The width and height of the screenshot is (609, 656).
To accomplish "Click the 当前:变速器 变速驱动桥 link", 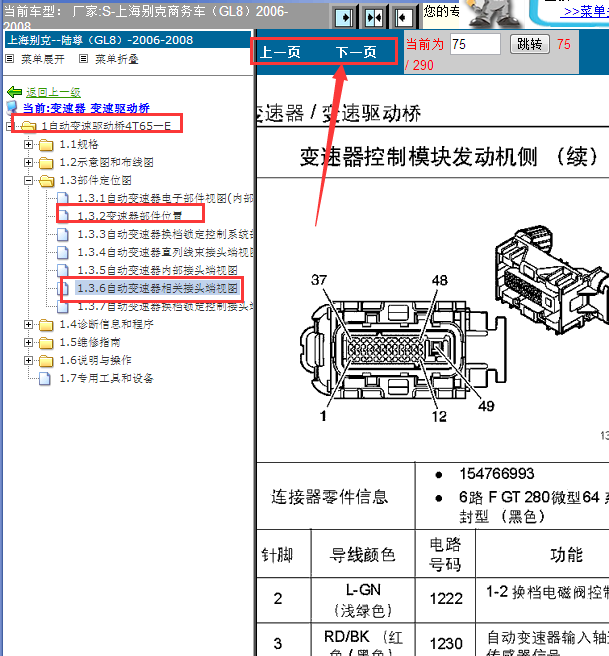I will pyautogui.click(x=86, y=108).
